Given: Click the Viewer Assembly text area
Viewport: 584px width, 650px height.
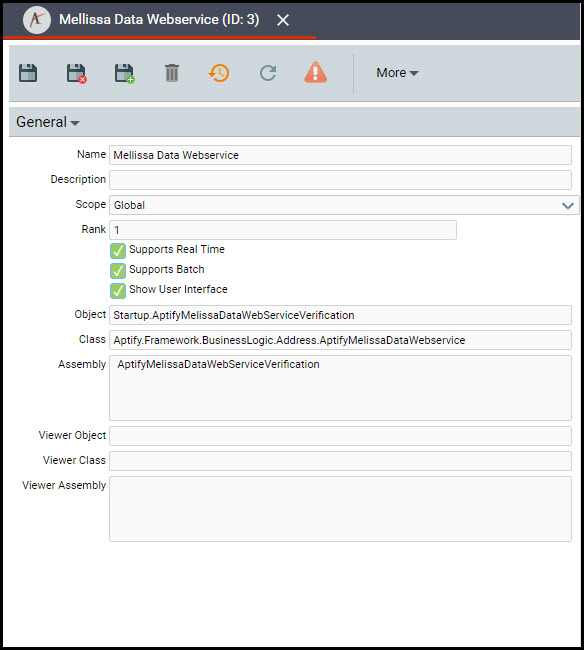Looking at the screenshot, I should click(x=340, y=509).
